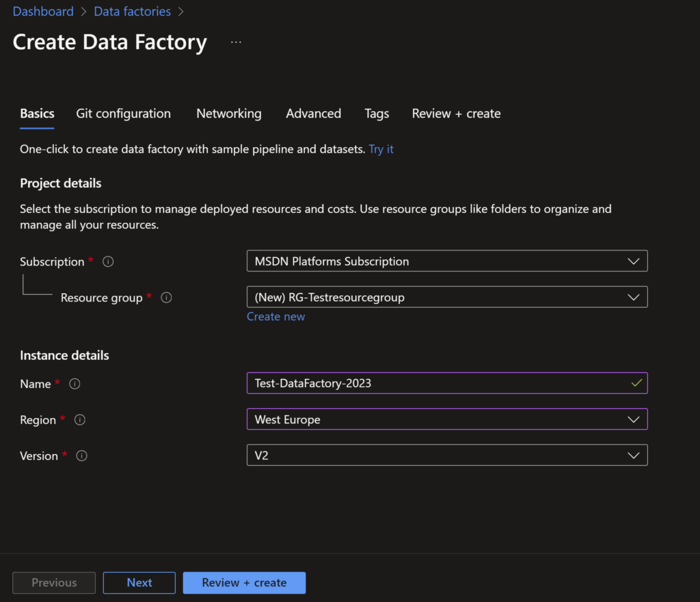Viewport: 700px width, 602px height.
Task: Open the Version dropdown showing V2
Action: click(x=447, y=455)
